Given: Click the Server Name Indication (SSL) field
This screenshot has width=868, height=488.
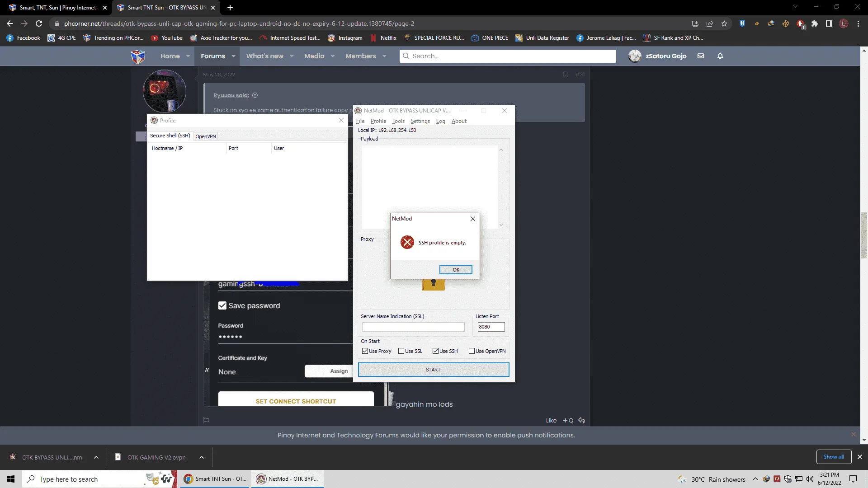Looking at the screenshot, I should tap(413, 327).
